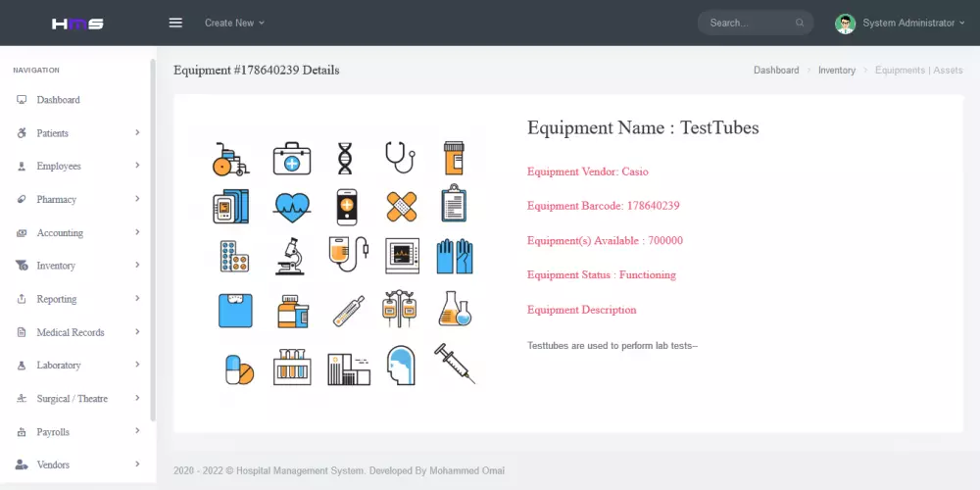Screen dimensions: 980x490
Task: Expand the Medical Records chevron
Action: click(x=137, y=332)
